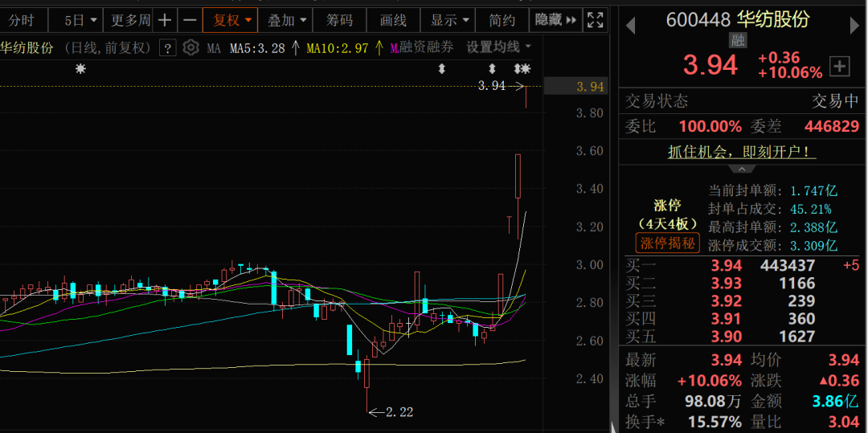868x433 pixels.
Task: Click the 涨停揭秘 button
Action: (667, 243)
